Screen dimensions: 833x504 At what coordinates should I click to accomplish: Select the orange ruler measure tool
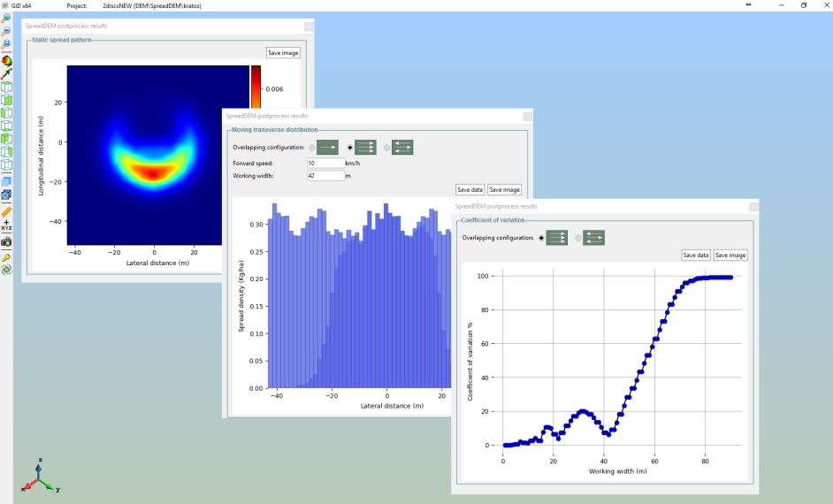tap(6, 211)
